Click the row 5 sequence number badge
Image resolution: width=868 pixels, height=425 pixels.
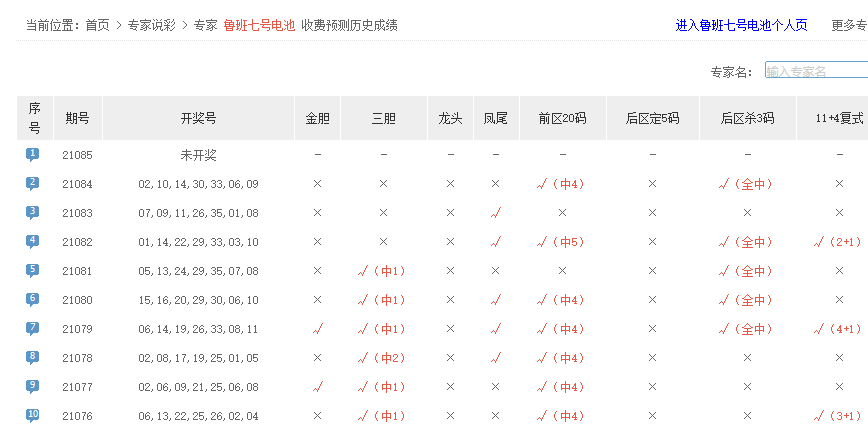pyautogui.click(x=33, y=271)
